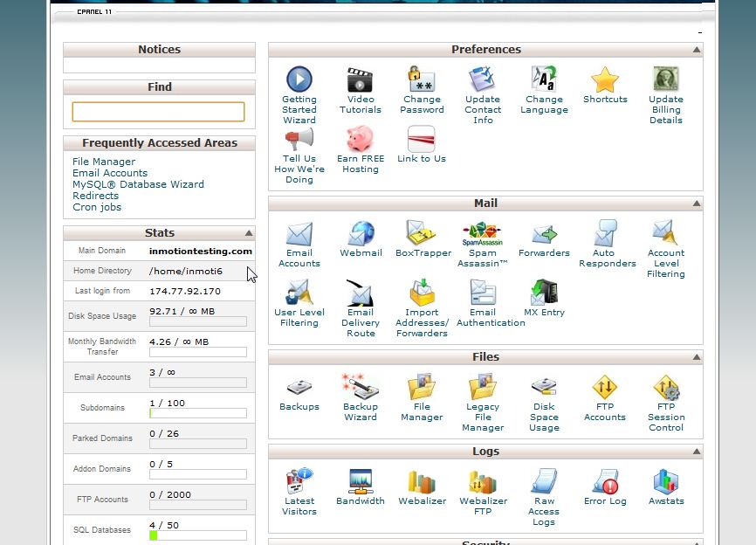Open the MX Entry icon
This screenshot has height=545, width=756.
(543, 293)
